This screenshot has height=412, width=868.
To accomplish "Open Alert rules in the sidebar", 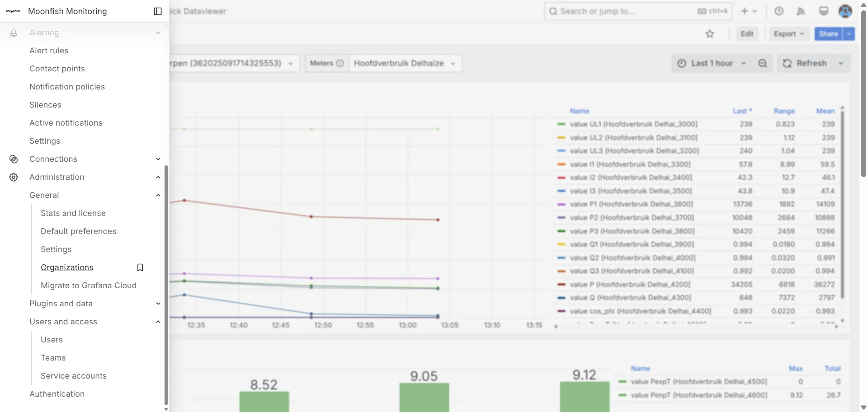I will pyautogui.click(x=49, y=51).
